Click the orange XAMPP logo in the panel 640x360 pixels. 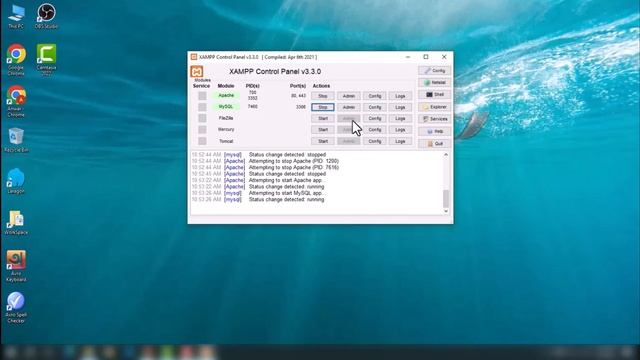[197, 72]
